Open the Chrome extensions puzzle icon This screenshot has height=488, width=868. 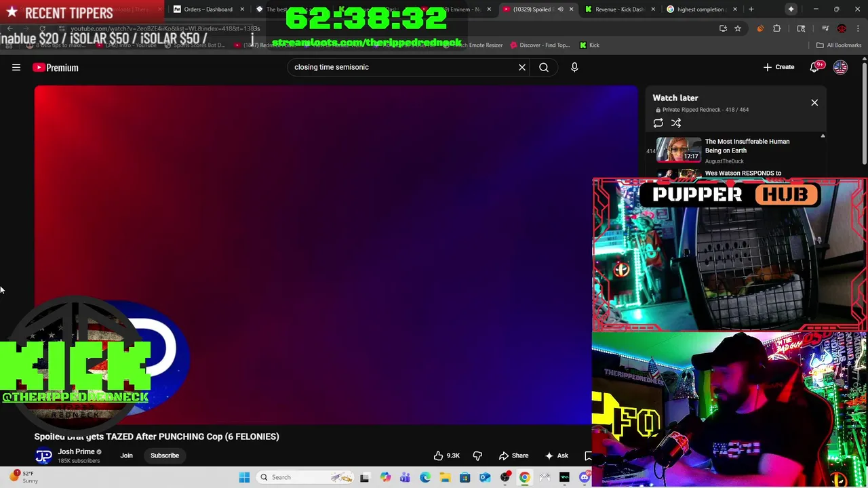pos(776,28)
